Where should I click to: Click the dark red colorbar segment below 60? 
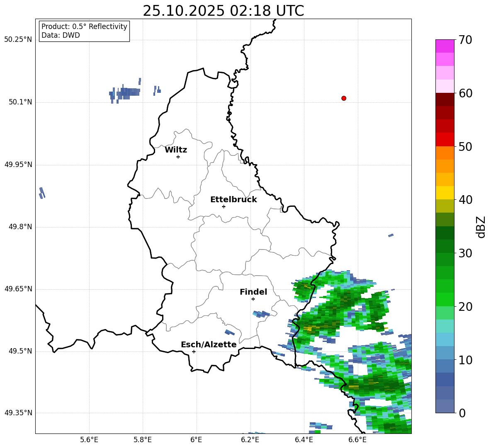coord(445,99)
